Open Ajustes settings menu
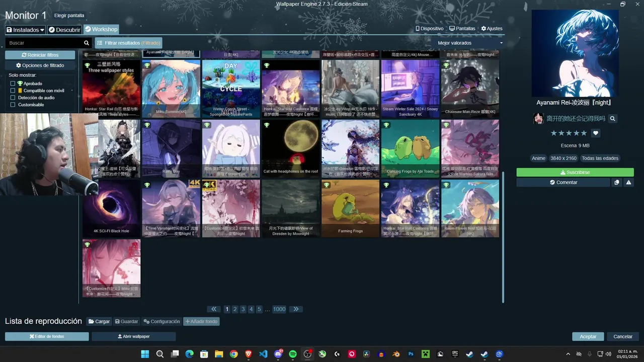The height and width of the screenshot is (362, 644). [492, 29]
